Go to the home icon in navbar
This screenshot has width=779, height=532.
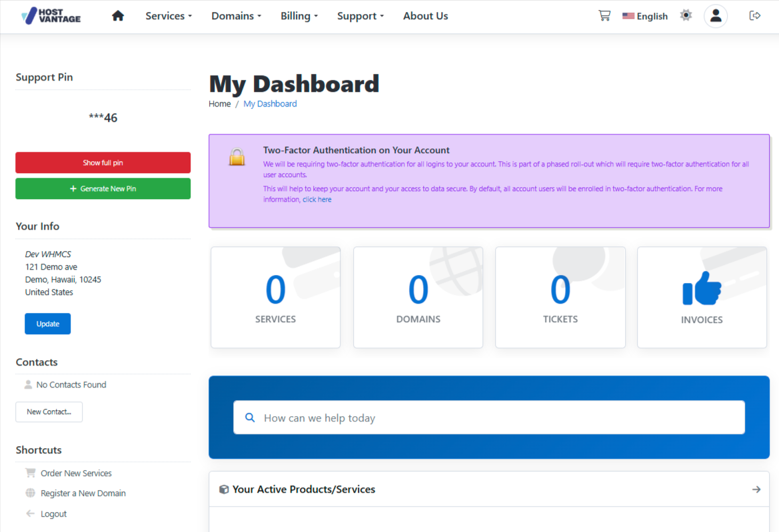click(118, 16)
